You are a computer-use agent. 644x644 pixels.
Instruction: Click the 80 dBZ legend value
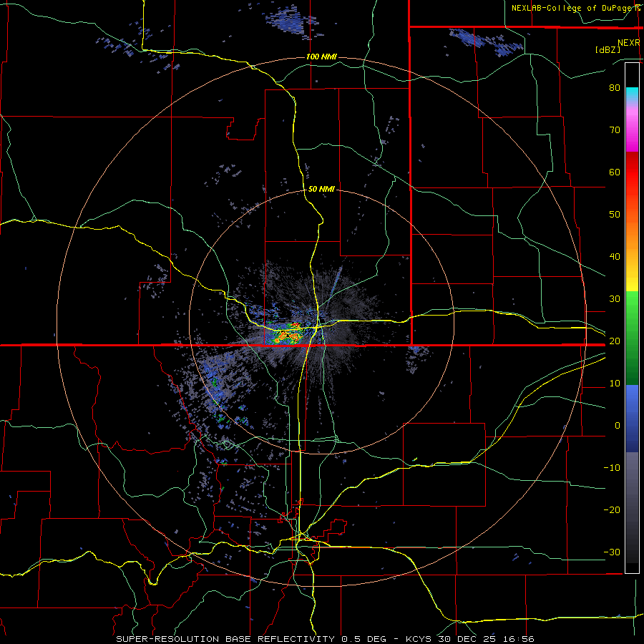pos(615,87)
